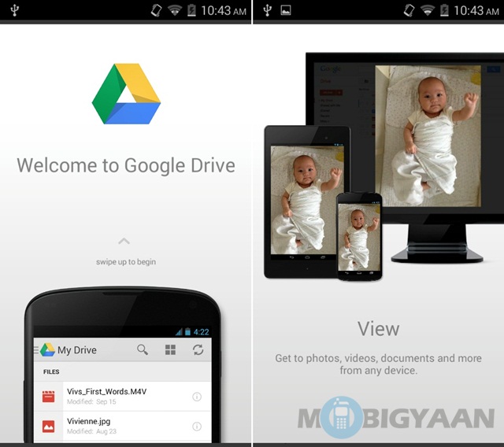Tap the search magnifier in My Drive mockup

[143, 349]
